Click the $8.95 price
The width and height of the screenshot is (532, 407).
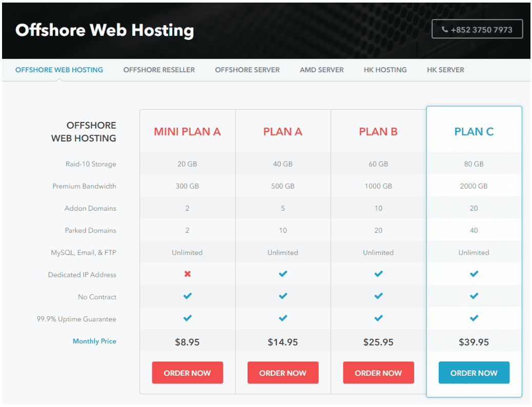click(x=187, y=342)
